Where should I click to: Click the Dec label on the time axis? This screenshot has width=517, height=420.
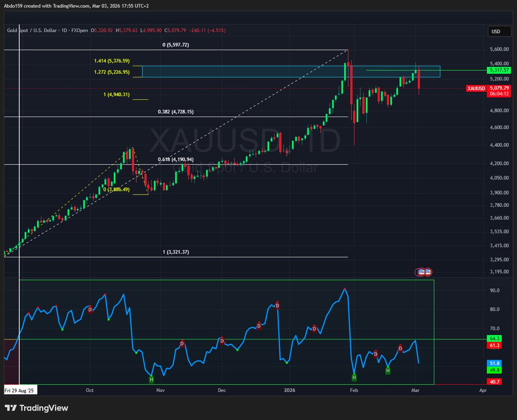(x=222, y=391)
